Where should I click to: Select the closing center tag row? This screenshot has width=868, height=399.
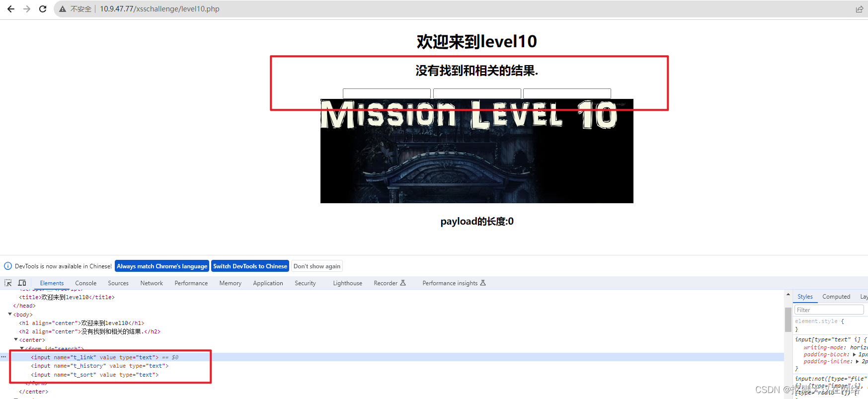34,392
